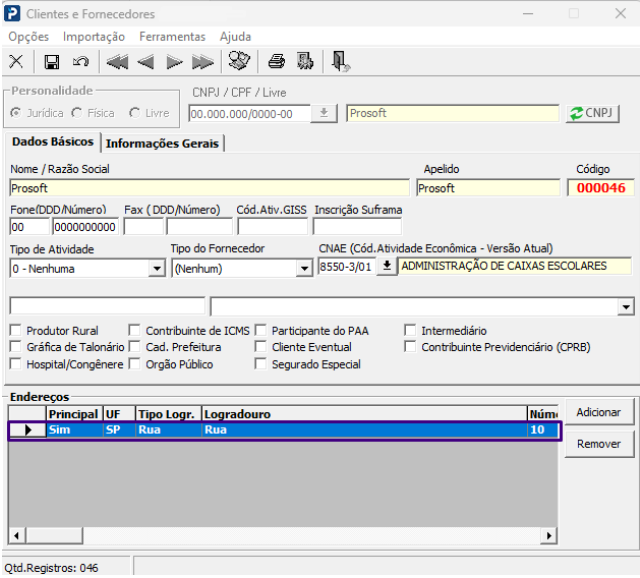The image size is (640, 578).
Task: Enable Cad. Prefeitura checkbox
Action: pyautogui.click(x=134, y=347)
